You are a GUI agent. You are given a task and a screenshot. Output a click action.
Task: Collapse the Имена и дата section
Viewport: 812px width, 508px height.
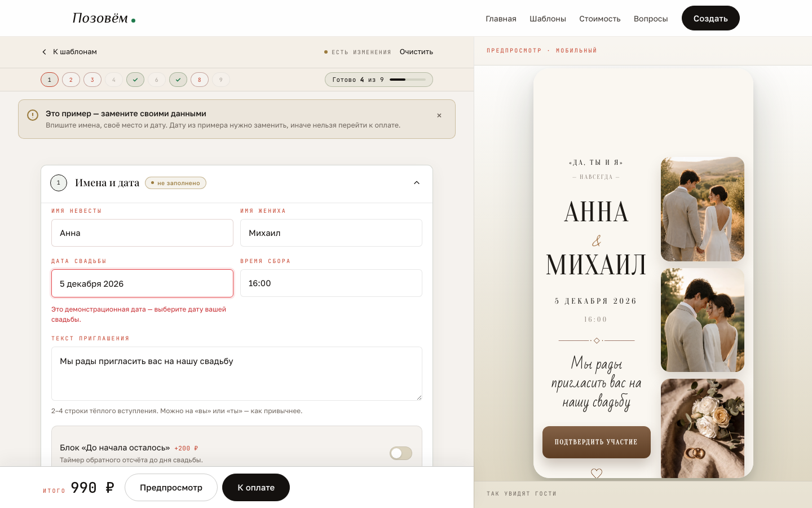417,183
